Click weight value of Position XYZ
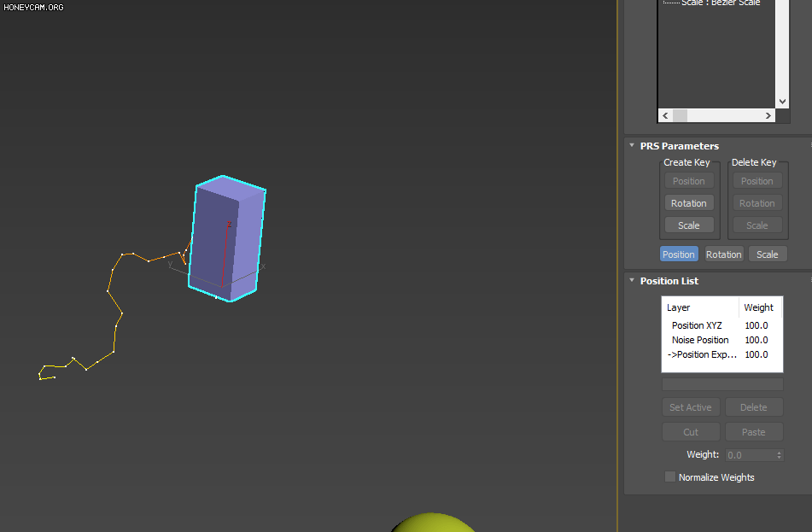 click(x=757, y=325)
